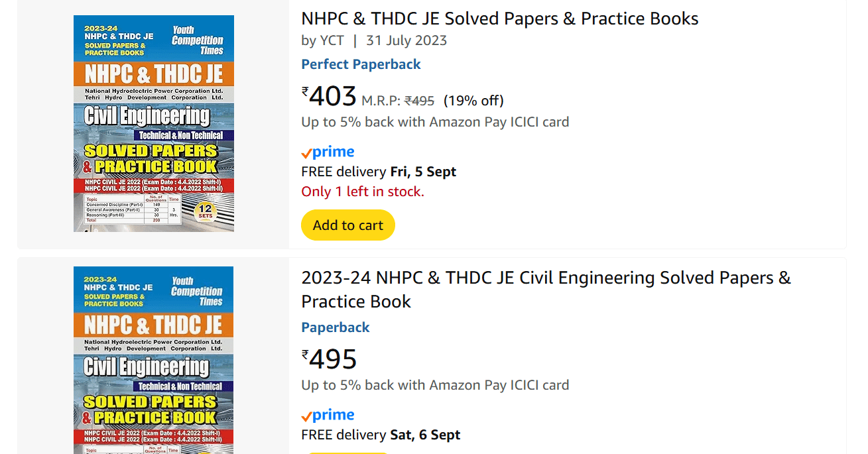Screen dimensions: 868x454
Task: Click the rupee symbol beside 495
Action: [304, 354]
